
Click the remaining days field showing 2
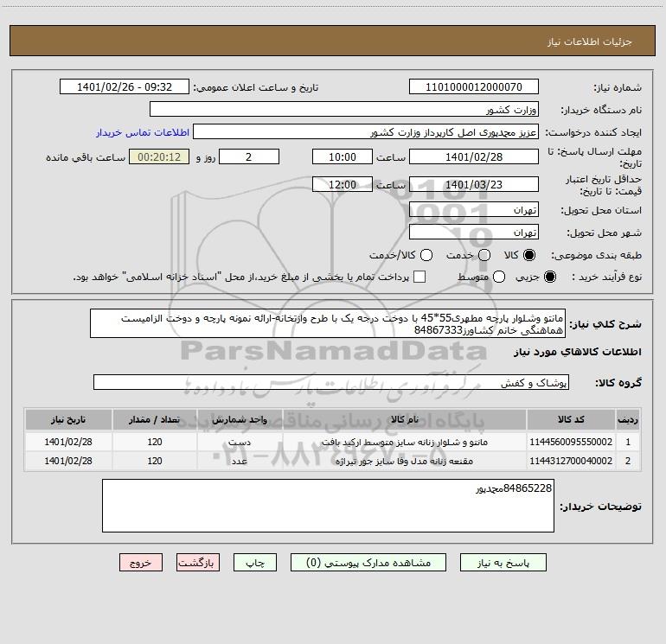[249, 156]
